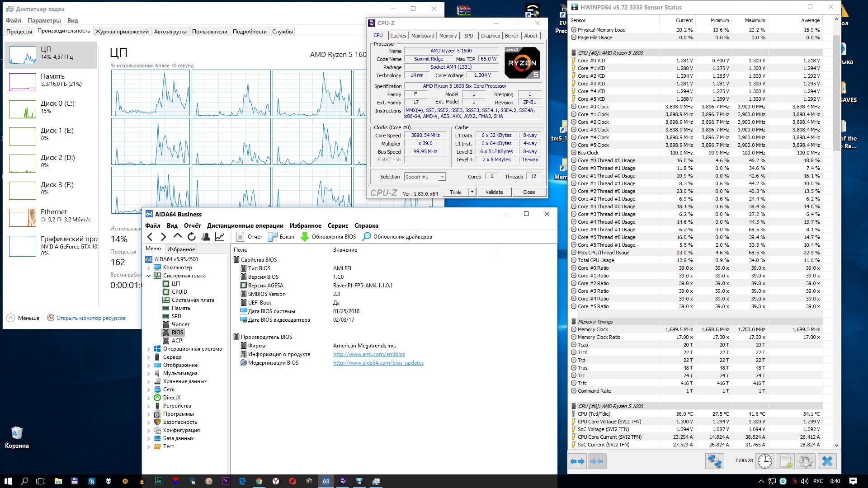The image size is (868, 488).
Task: Collapse the Системная плата tree node
Action: 148,276
